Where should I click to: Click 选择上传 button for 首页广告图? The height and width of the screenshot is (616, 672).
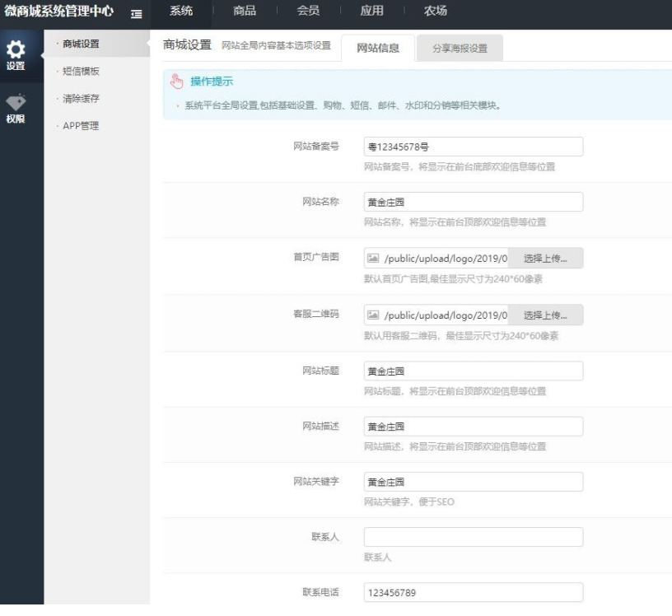545,258
